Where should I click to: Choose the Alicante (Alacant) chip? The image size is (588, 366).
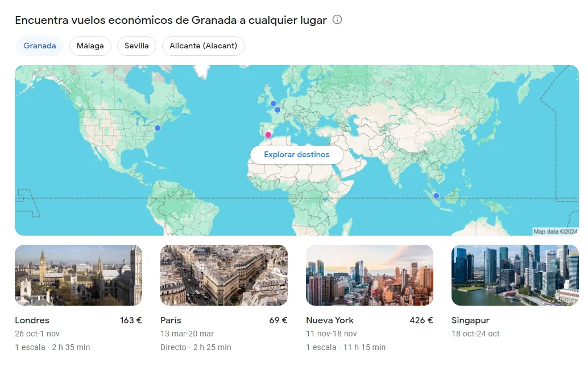(x=203, y=46)
